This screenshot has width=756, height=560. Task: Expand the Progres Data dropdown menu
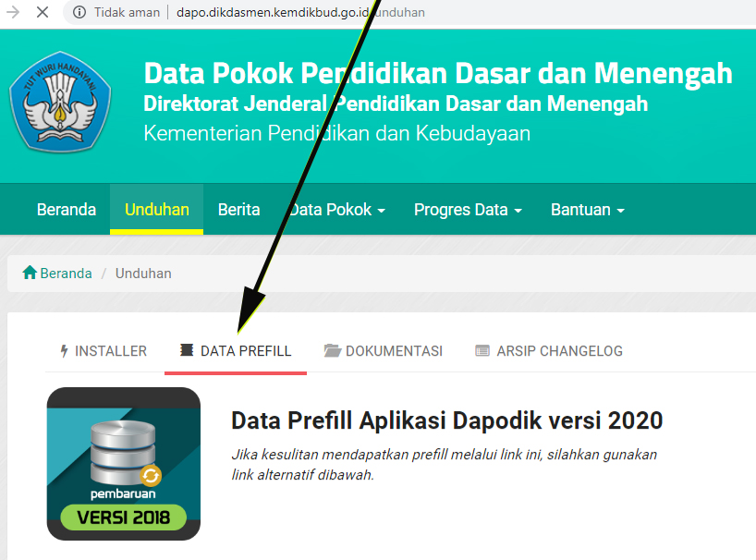468,210
